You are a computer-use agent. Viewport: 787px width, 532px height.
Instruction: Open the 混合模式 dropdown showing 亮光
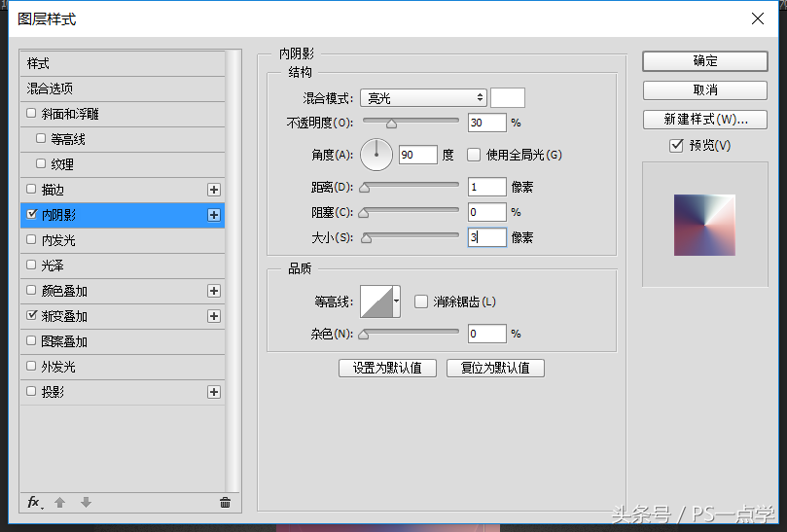click(423, 98)
